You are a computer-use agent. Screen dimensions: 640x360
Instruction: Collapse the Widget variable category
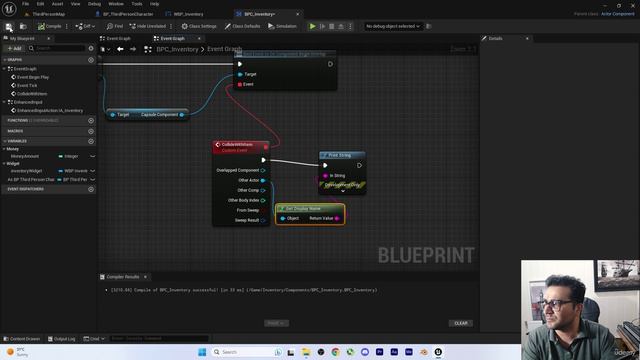(x=4, y=164)
